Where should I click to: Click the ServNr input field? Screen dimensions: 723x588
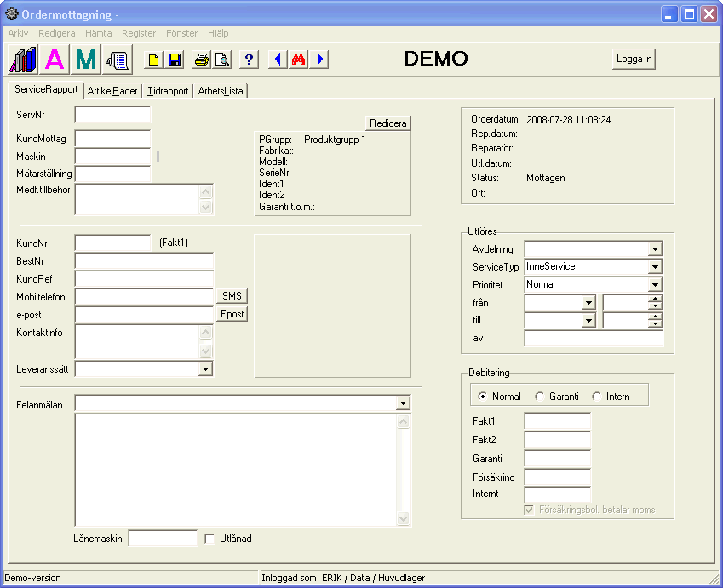tap(112, 114)
